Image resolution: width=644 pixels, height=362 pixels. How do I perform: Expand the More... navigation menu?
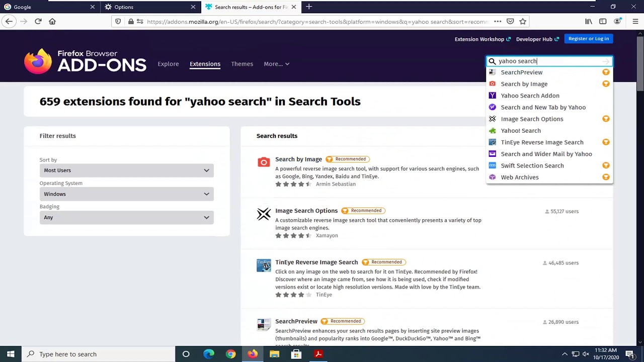(276, 64)
